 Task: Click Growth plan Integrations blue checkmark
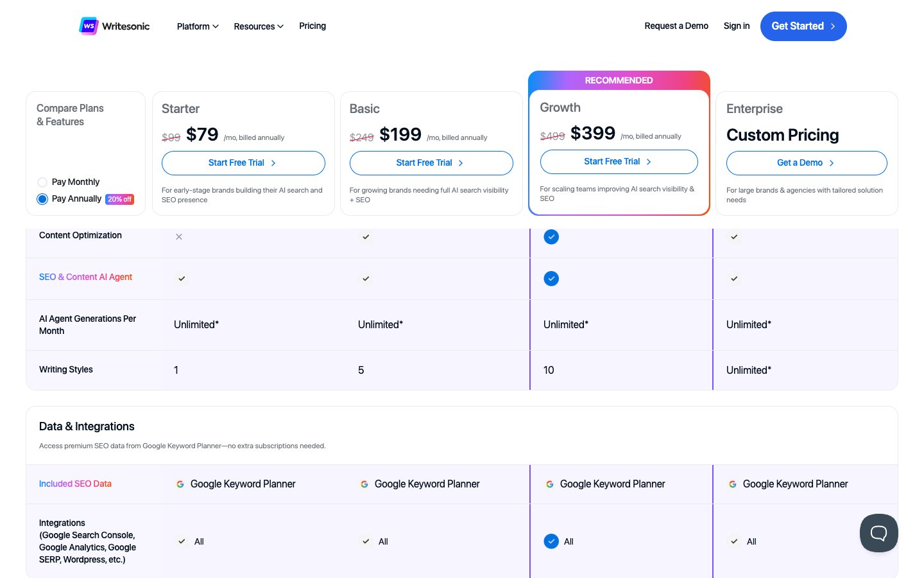[x=551, y=541]
